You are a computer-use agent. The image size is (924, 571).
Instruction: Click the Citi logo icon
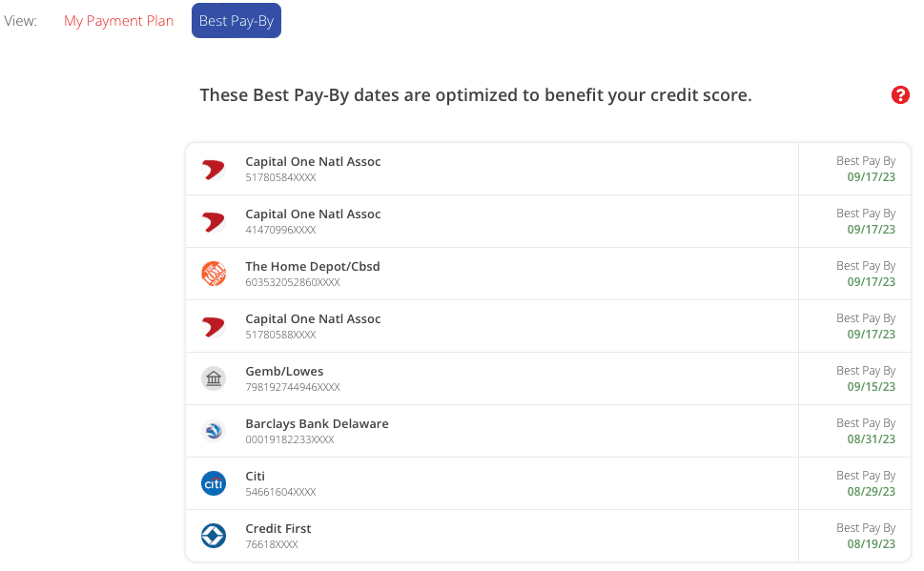point(214,483)
